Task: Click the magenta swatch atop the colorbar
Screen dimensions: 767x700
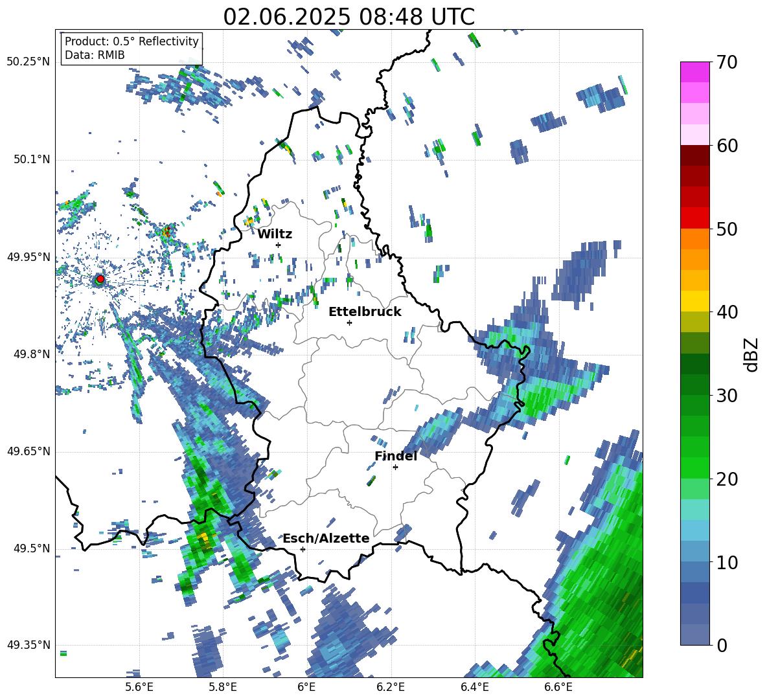Action: click(694, 72)
